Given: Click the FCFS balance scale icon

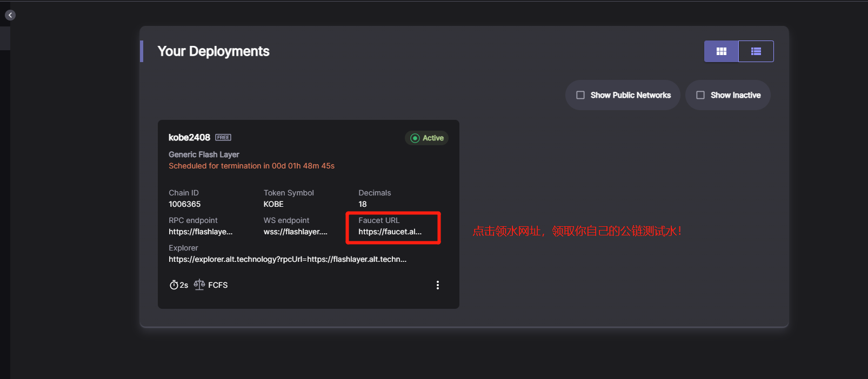Looking at the screenshot, I should [x=199, y=285].
